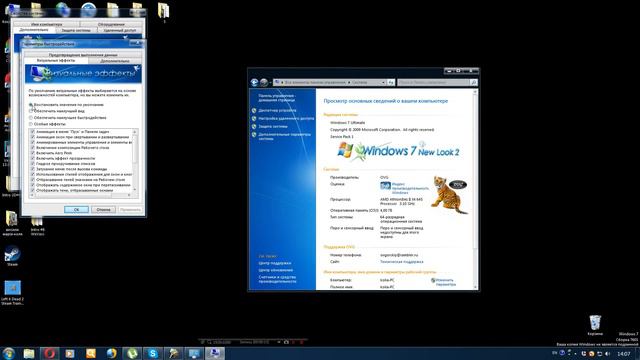
Task: Uncheck 'Animation in Start menu and taskbar' checkbox
Action: [x=33, y=132]
